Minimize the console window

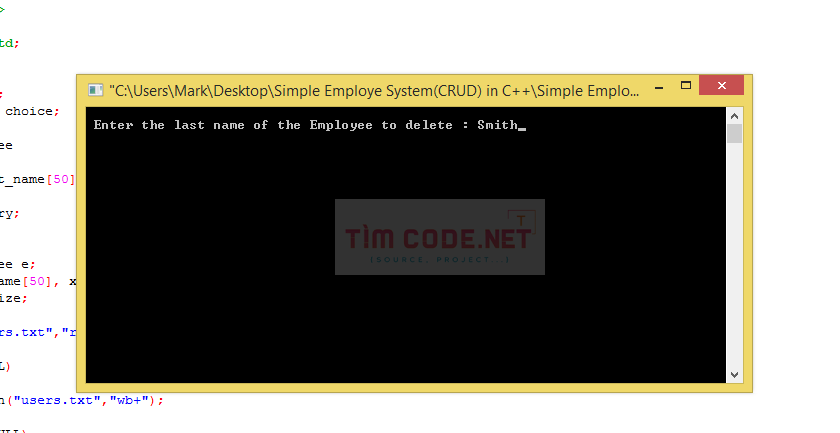point(659,86)
